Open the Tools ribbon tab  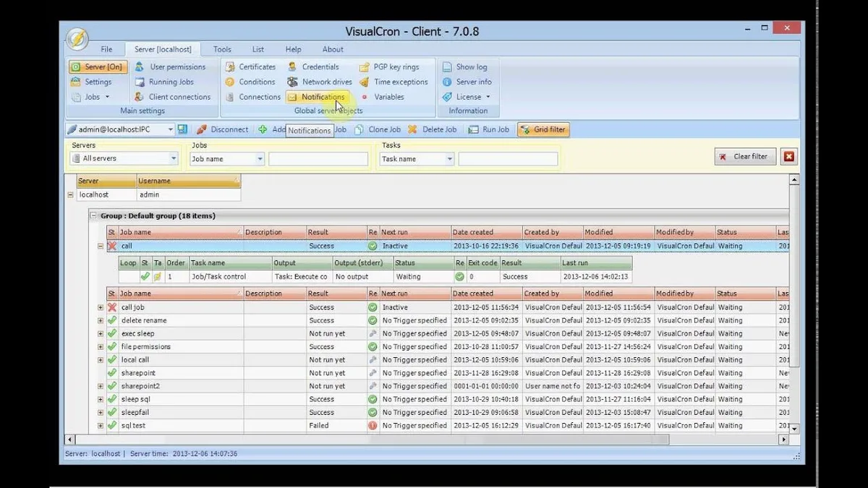(222, 49)
